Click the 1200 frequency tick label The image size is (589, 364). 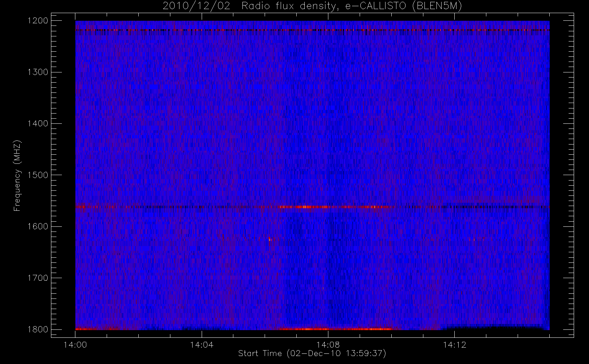[x=38, y=21]
